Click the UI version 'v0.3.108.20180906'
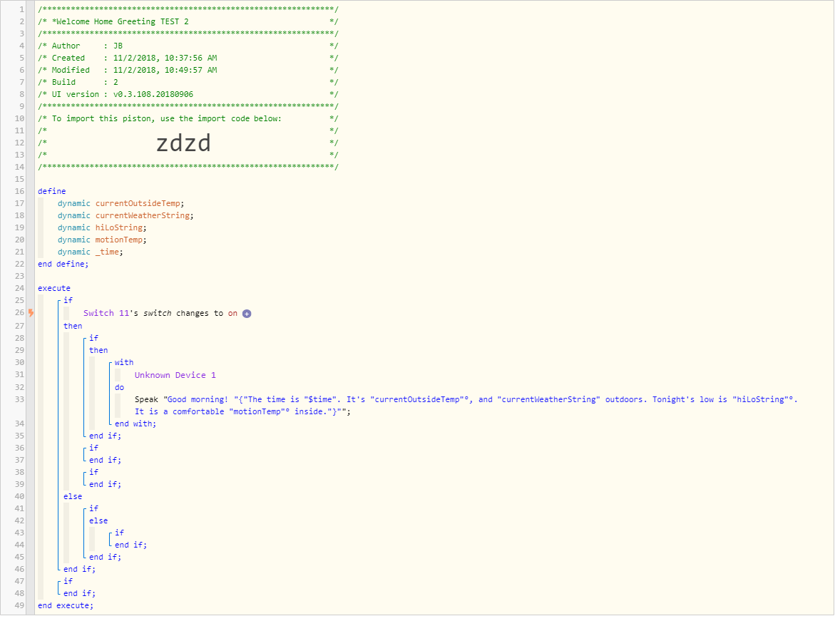This screenshot has width=840, height=621. [154, 95]
